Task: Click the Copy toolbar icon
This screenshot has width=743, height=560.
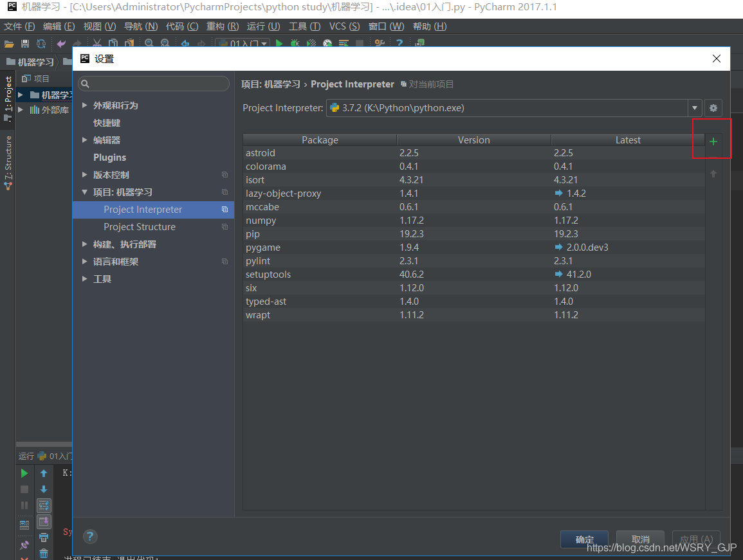Action: [113, 44]
